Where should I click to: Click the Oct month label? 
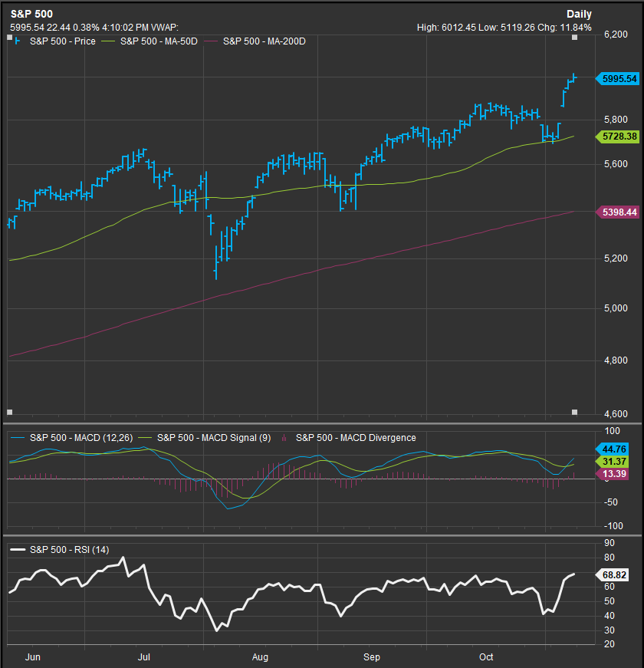pos(486,657)
